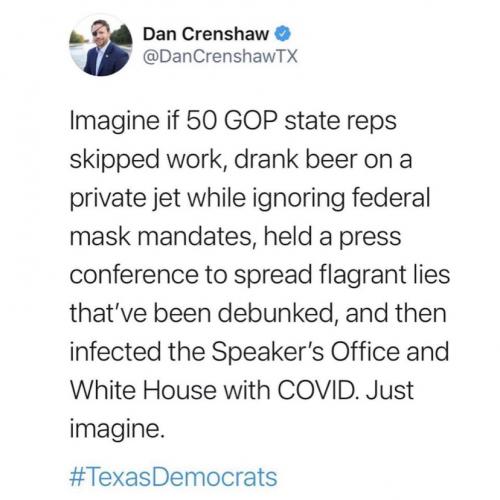
Task: Click 'drank beer' in the tweet
Action: click(296, 159)
